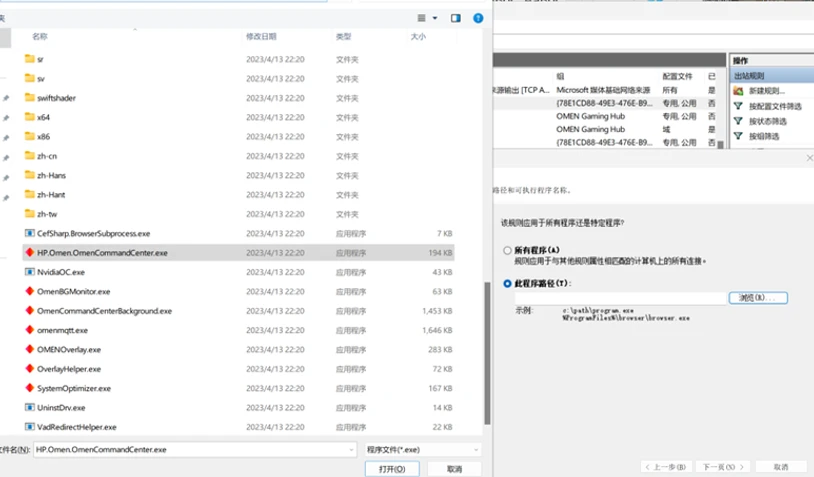814x477 pixels.
Task: Click 打开(O) button
Action: [x=392, y=469]
